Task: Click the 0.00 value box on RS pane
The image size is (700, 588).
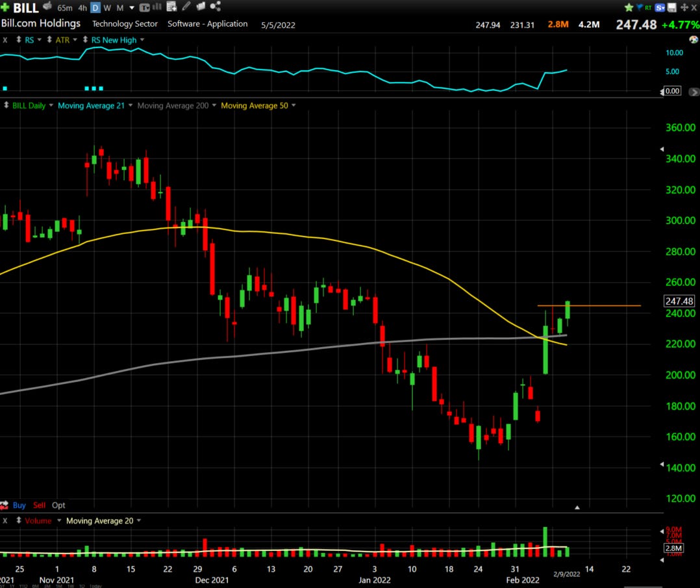Action: pyautogui.click(x=673, y=91)
